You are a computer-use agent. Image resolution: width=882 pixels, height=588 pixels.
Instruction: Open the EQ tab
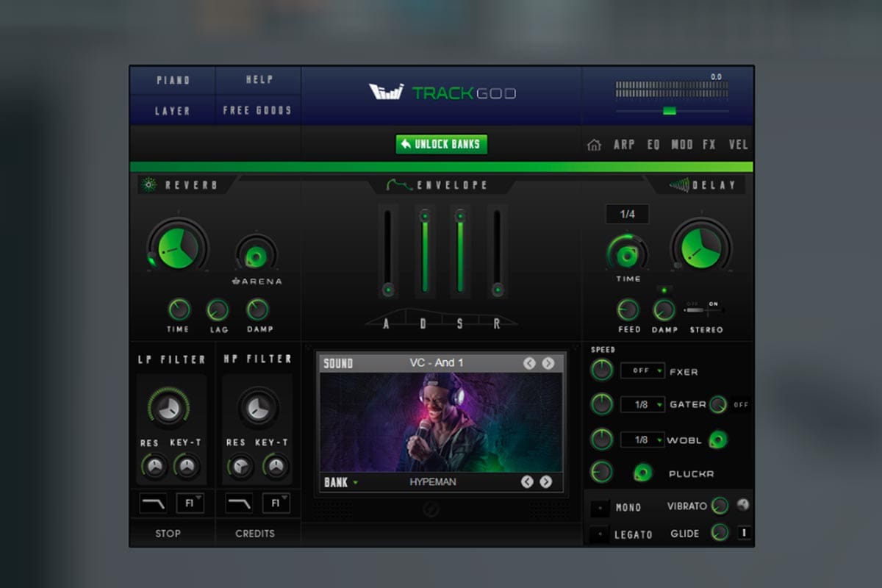[653, 145]
